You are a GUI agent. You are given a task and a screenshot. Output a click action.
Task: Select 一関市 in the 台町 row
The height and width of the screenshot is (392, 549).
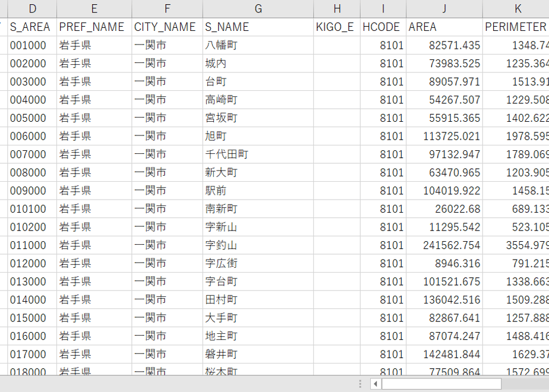[168, 81]
